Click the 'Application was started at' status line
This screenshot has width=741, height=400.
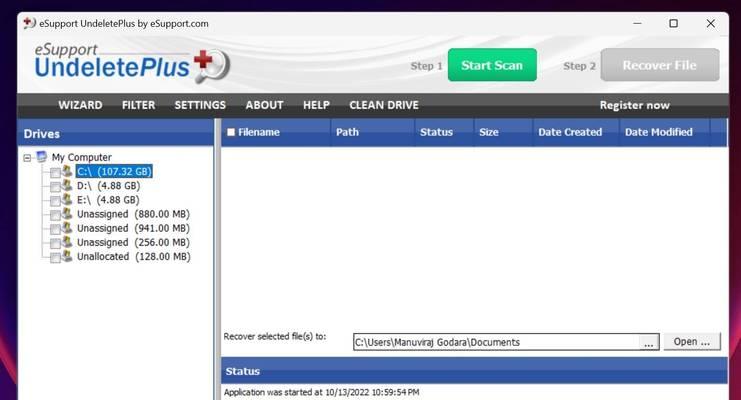tap(321, 392)
